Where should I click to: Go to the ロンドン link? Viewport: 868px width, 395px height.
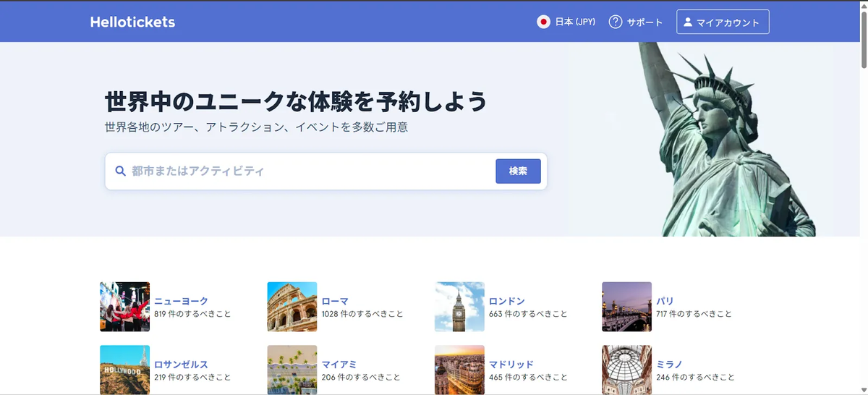(x=507, y=301)
